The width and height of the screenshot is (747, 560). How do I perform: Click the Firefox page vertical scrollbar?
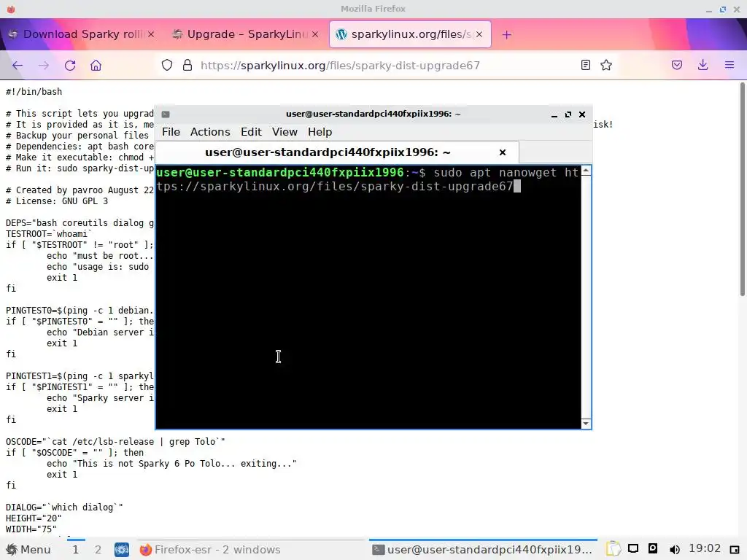pos(742,189)
